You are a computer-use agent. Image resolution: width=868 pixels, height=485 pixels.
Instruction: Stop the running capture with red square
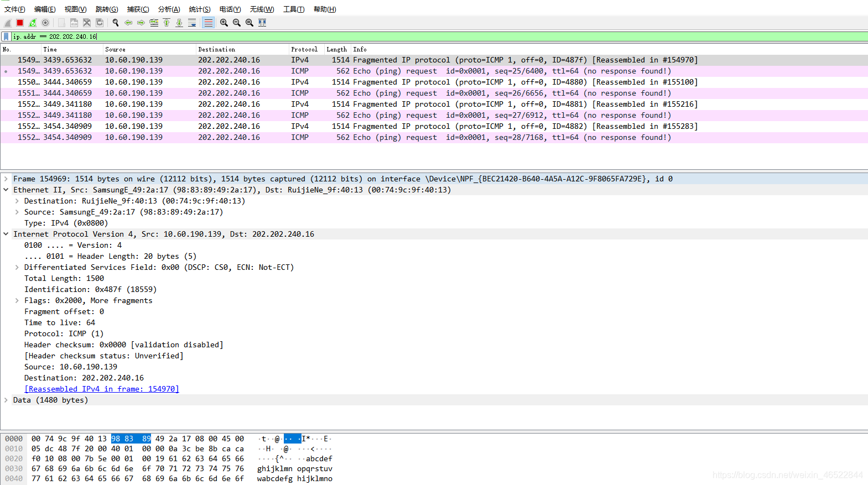(20, 23)
